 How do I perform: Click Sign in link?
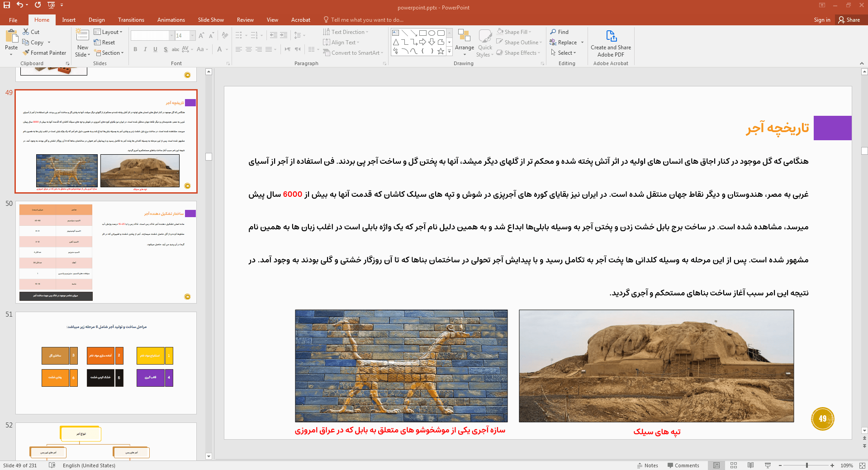click(x=822, y=20)
